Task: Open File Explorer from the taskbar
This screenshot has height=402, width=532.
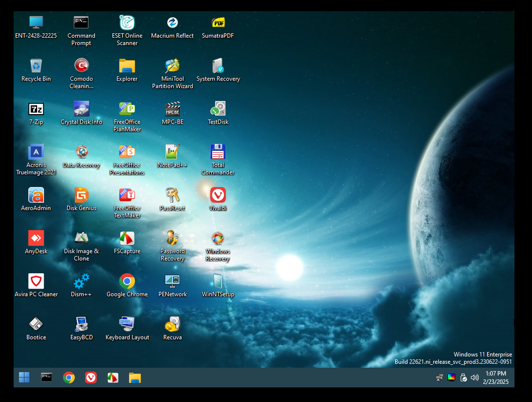Action: point(135,377)
